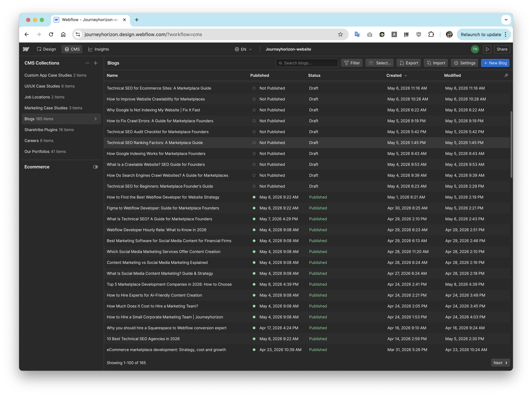Open the Design workspace tab
Screen dimensions: 532x396
(x=46, y=49)
